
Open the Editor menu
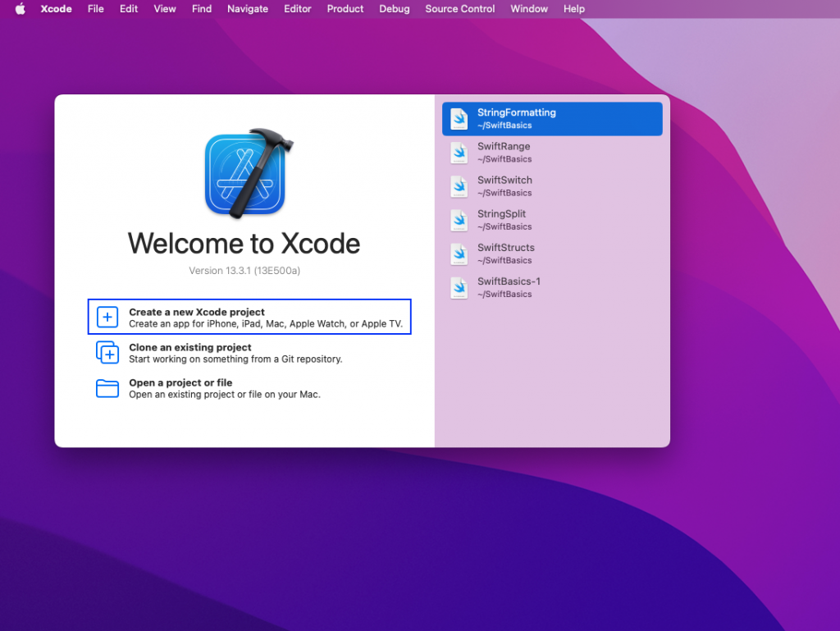tap(297, 9)
